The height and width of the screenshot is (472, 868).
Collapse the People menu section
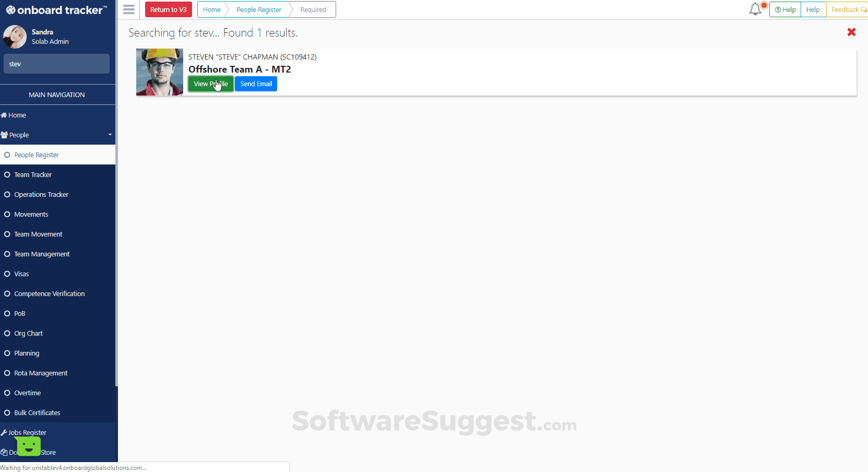coord(57,135)
